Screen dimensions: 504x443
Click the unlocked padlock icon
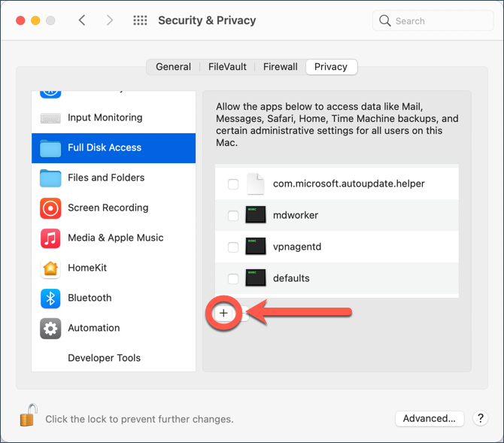click(29, 415)
